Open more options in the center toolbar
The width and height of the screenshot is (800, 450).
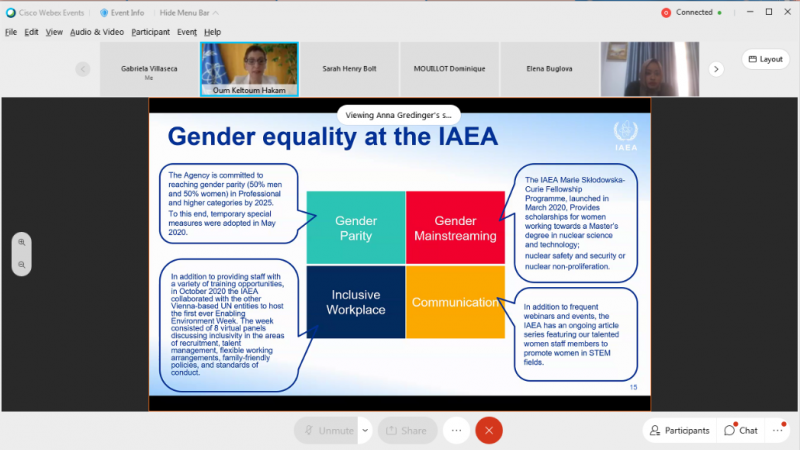click(456, 431)
